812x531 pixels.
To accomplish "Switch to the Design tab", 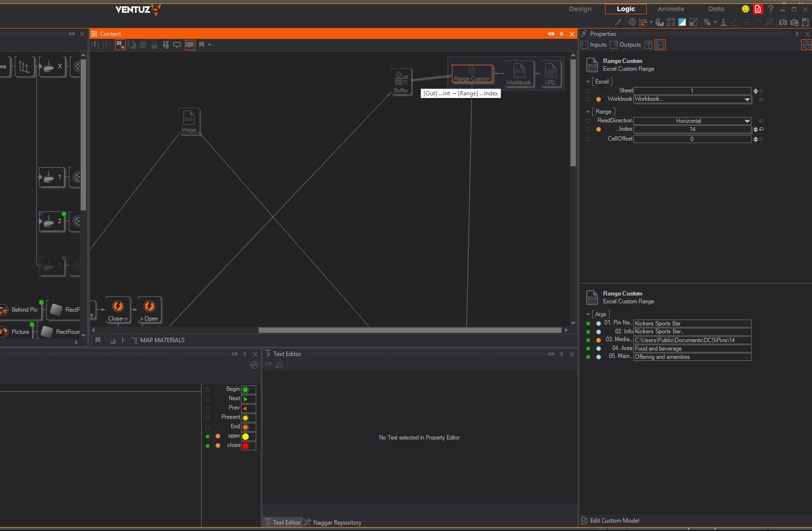I will coord(580,9).
